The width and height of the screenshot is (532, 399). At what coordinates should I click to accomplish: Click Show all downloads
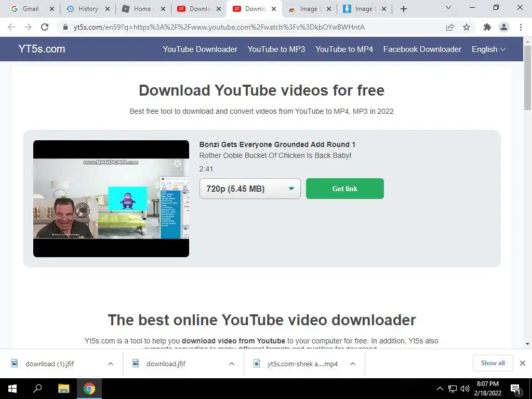pyautogui.click(x=493, y=363)
